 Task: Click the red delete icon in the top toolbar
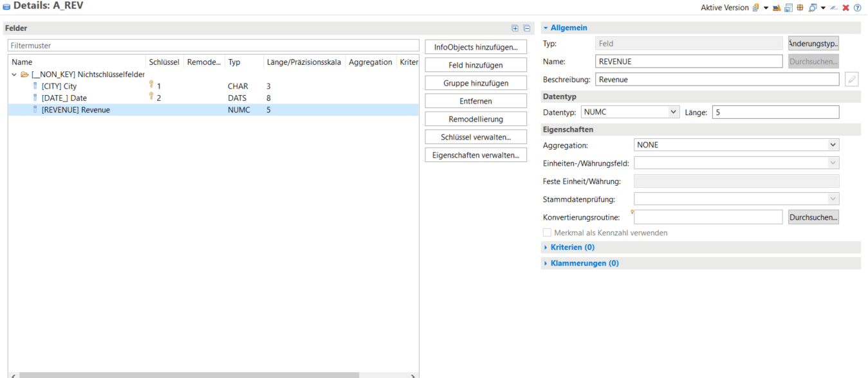(x=845, y=8)
